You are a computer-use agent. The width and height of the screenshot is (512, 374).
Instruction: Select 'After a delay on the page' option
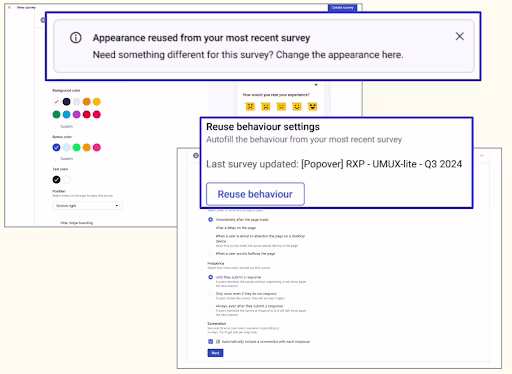210,228
